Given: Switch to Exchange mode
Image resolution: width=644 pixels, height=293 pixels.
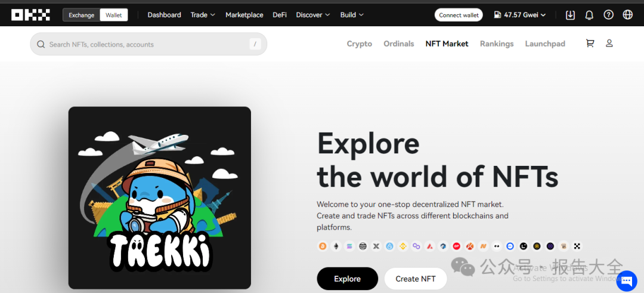Looking at the screenshot, I should [81, 15].
